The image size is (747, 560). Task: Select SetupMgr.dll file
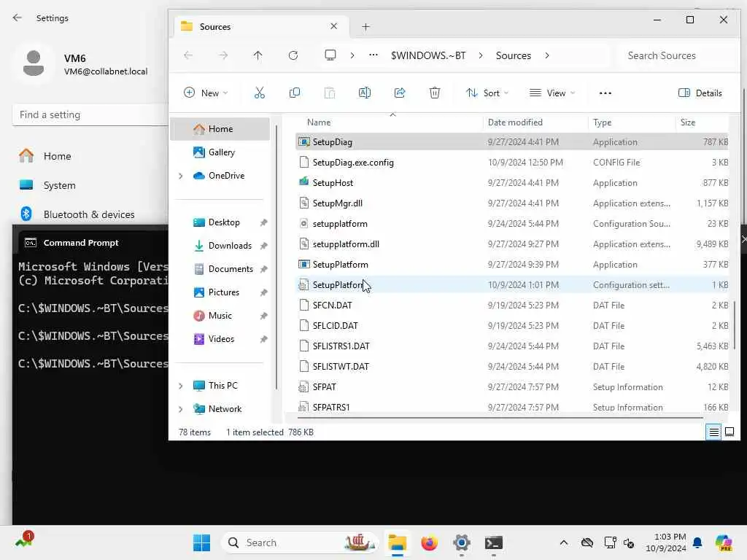tap(512, 203)
